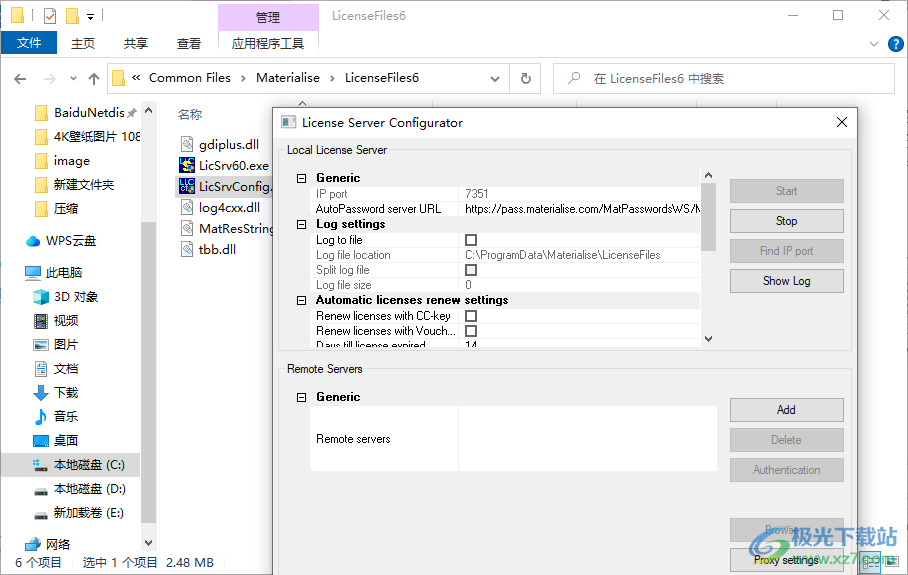
Task: Click the Stop server button
Action: 786,221
